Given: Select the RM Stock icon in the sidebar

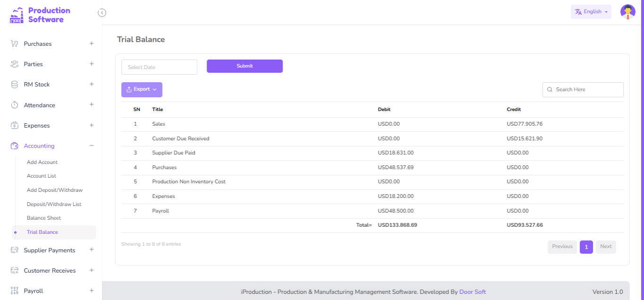Looking at the screenshot, I should tap(14, 84).
